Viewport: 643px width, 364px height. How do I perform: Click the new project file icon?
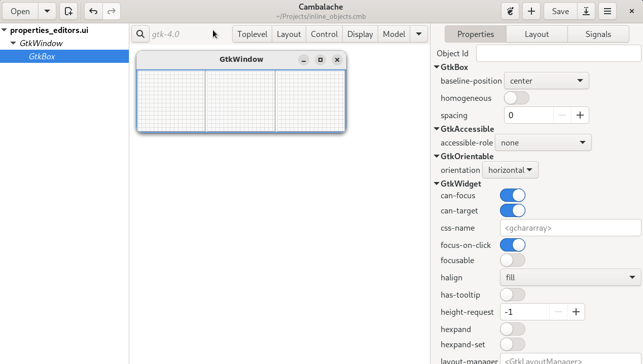pyautogui.click(x=68, y=11)
